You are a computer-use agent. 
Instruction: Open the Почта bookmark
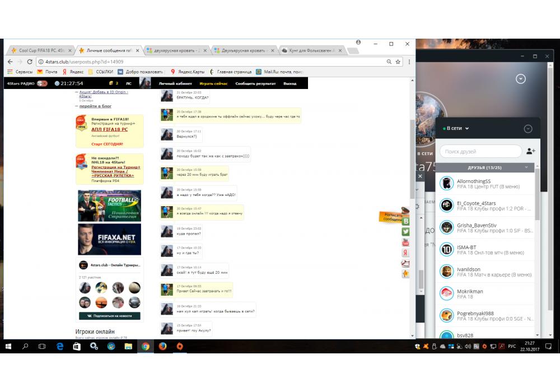(47, 72)
